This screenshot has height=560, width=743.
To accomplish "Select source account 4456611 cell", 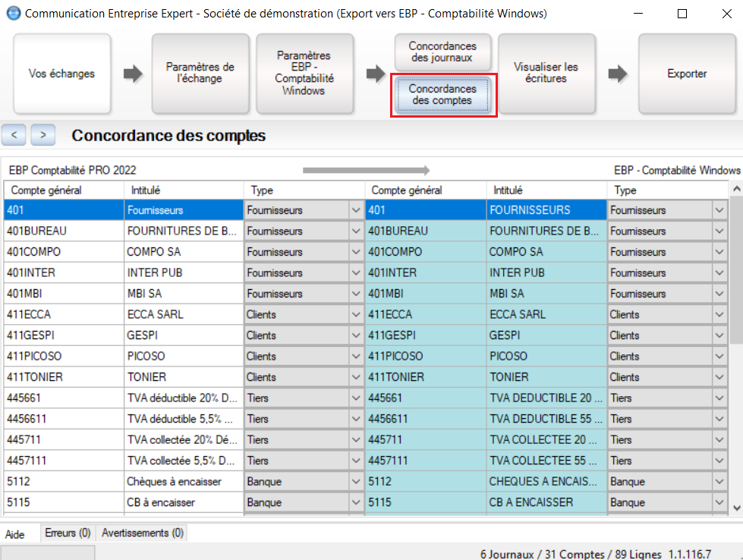I will [64, 419].
